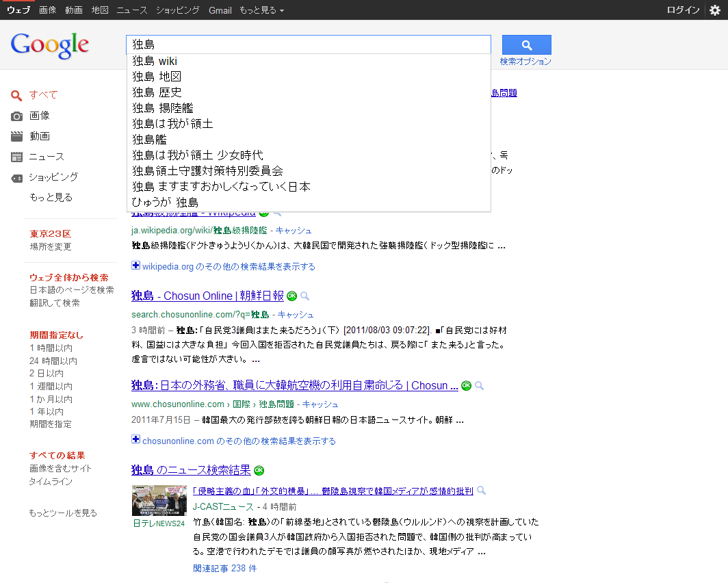Click the blue search magnifier button
Image resolution: width=728 pixels, height=583 pixels.
[527, 45]
